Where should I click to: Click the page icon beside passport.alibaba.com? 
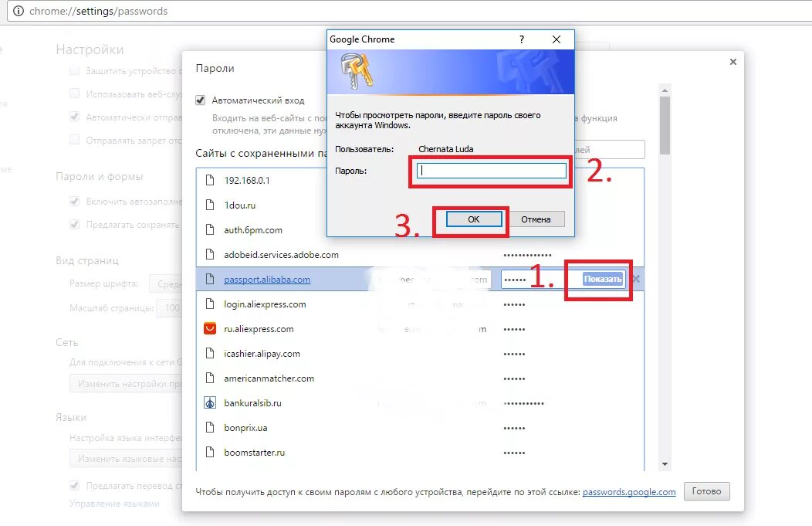(210, 280)
